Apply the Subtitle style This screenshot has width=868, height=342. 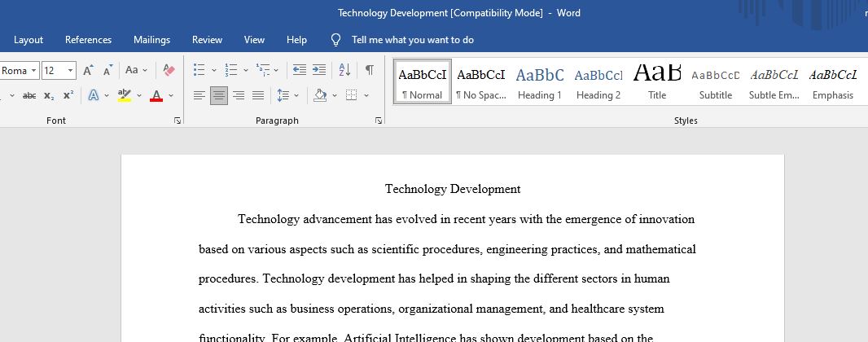click(x=716, y=81)
